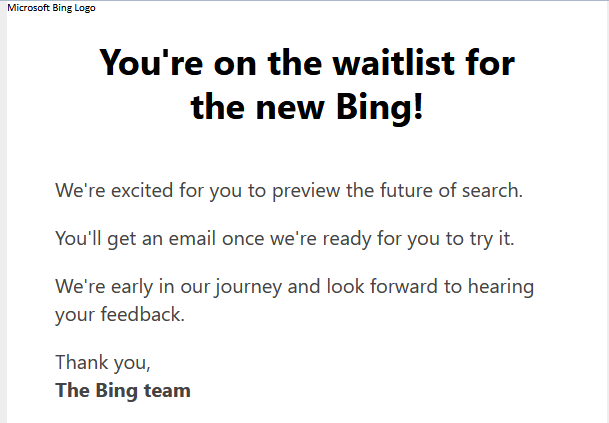The width and height of the screenshot is (609, 423).
Task: Click the word "email" in the second paragraph
Action: point(192,238)
